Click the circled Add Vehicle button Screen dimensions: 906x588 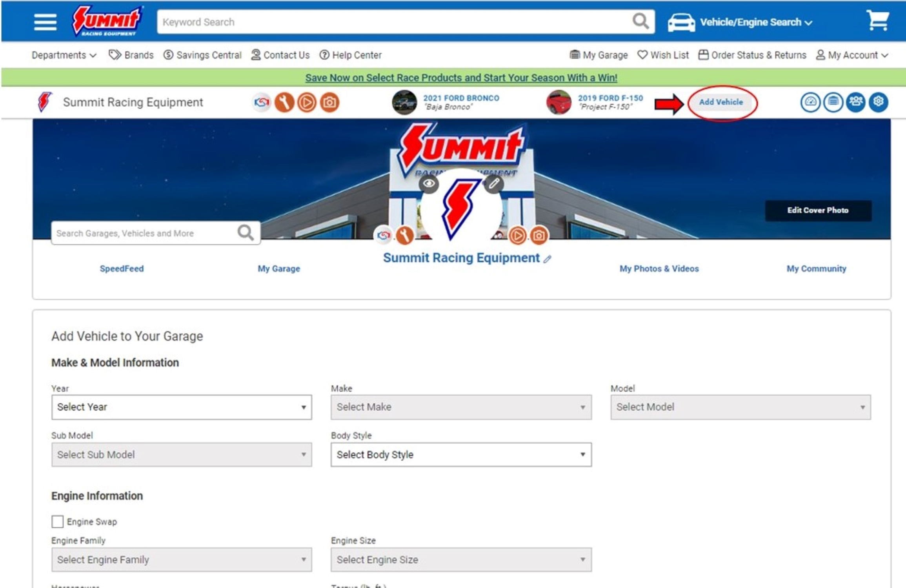tap(722, 102)
